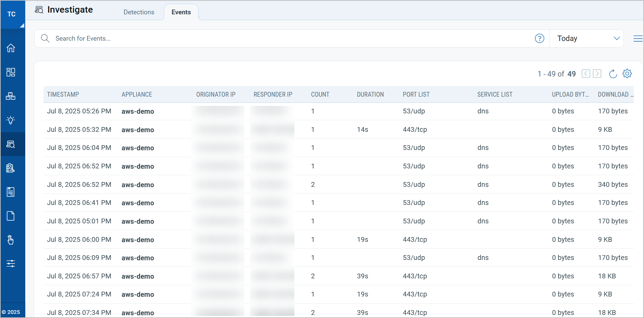This screenshot has height=318, width=644.
Task: Go to next page of events
Action: (597, 73)
